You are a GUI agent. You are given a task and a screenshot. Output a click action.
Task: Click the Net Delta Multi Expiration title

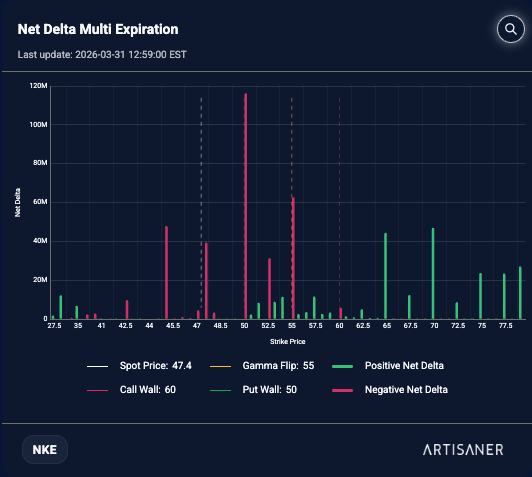[x=98, y=30]
